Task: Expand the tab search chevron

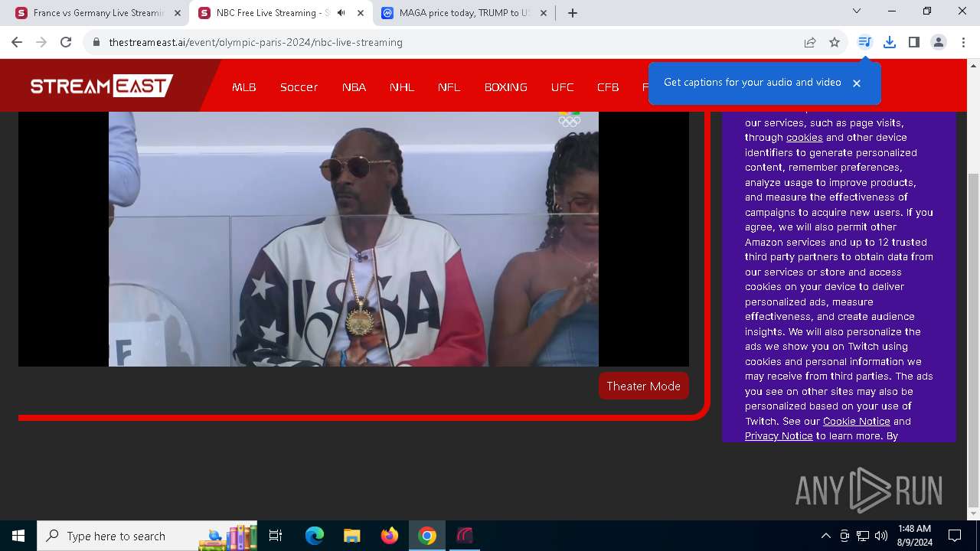Action: pyautogui.click(x=857, y=11)
